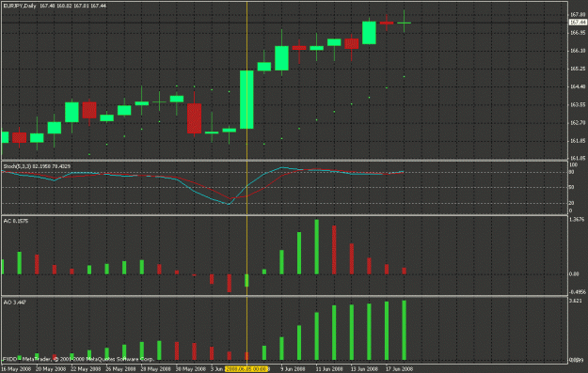Image resolution: width=588 pixels, height=373 pixels.
Task: Click the 22 May 2008 date label
Action: (86, 369)
